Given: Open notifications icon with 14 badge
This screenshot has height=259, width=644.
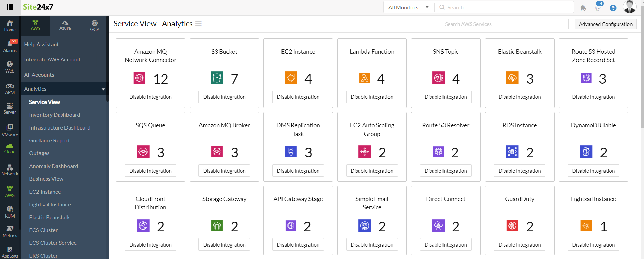Looking at the screenshot, I should point(598,7).
